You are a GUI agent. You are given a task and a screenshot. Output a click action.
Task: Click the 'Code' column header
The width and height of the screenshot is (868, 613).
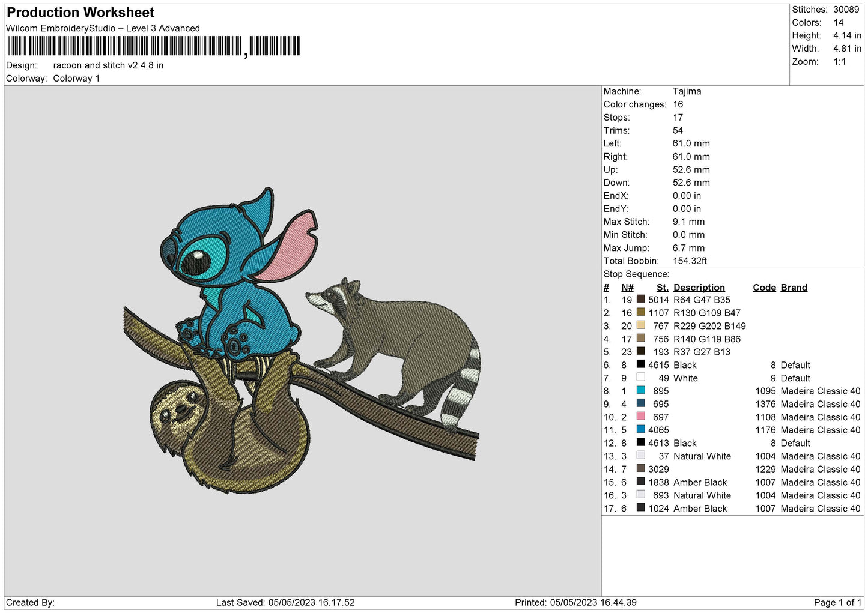coord(764,288)
